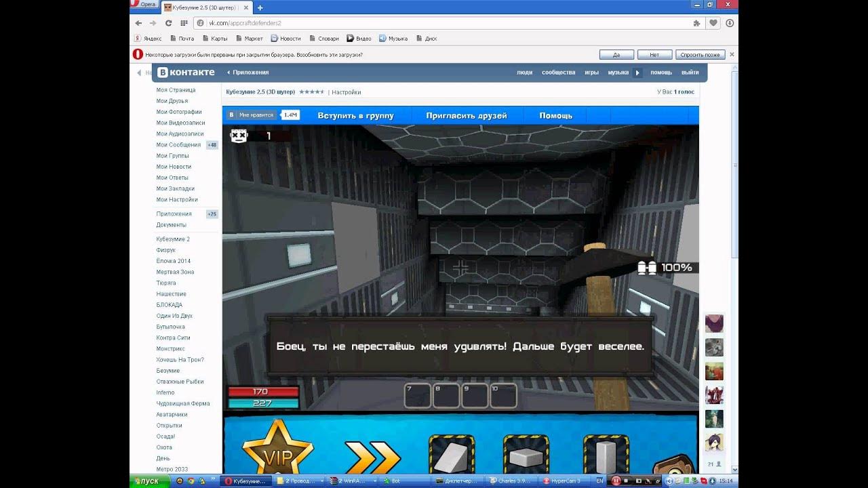The image size is (868, 488).
Task: Select inventory slot 7
Action: coord(417,396)
